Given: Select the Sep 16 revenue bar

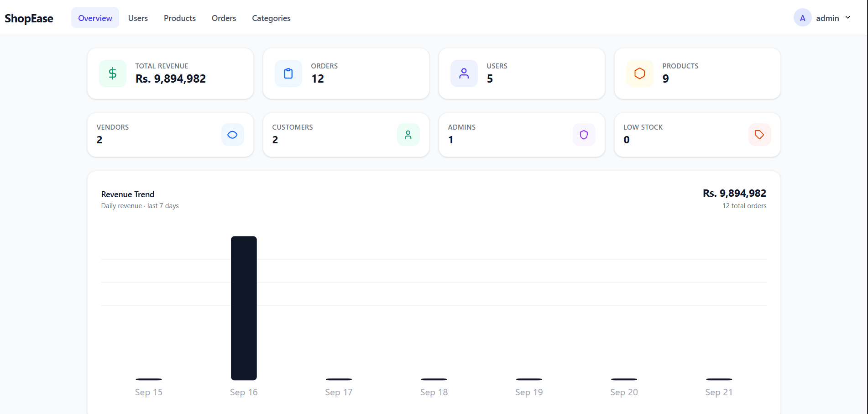Looking at the screenshot, I should point(244,308).
